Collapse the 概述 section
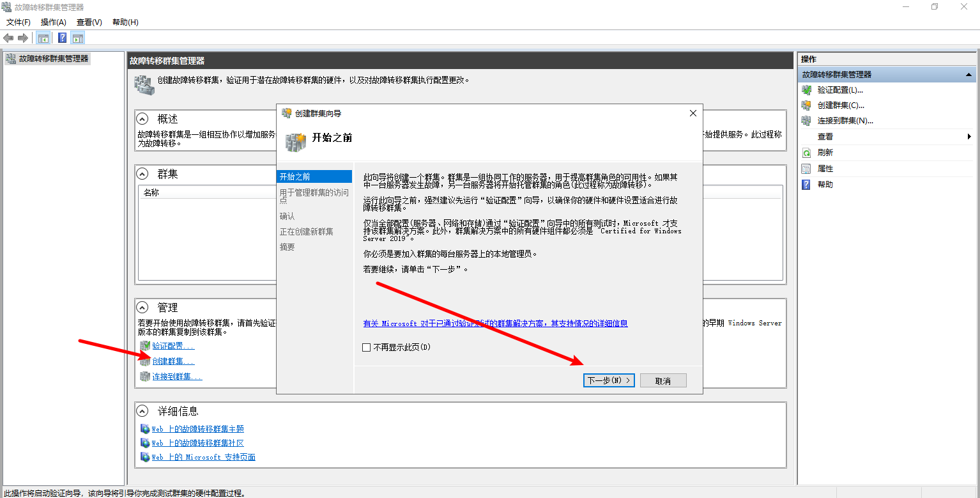 point(143,119)
